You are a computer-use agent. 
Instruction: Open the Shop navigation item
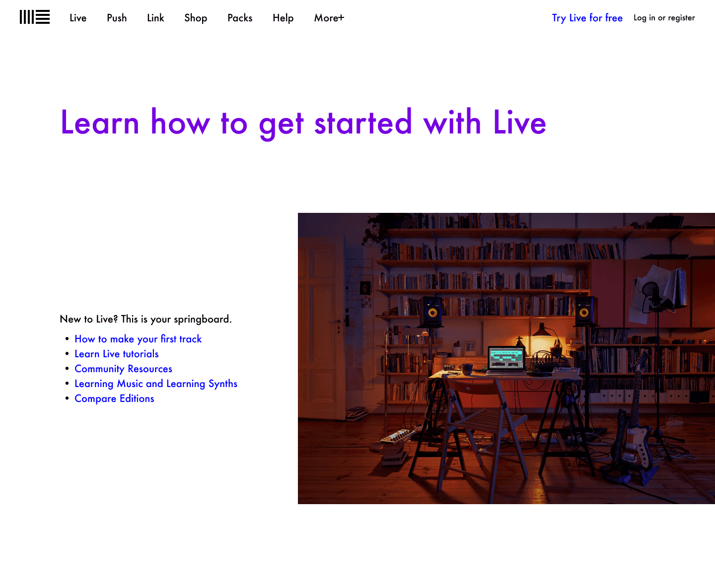click(x=196, y=18)
